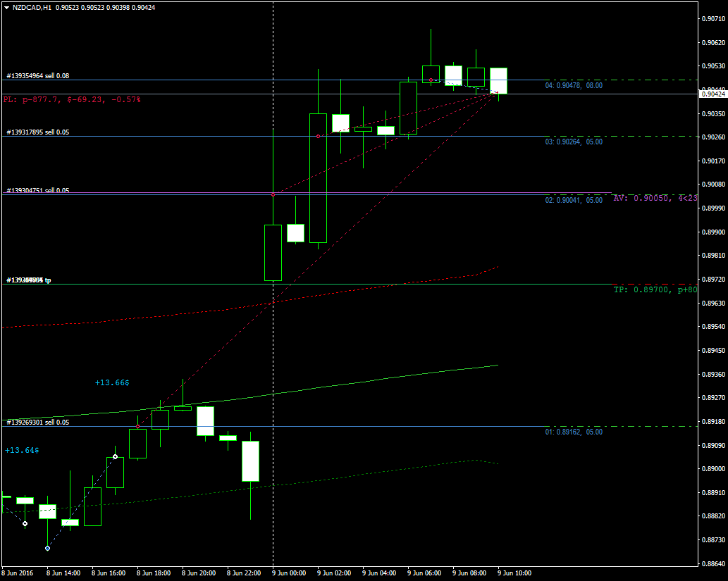Click the 9 Jun 10:00 time label

(x=514, y=573)
